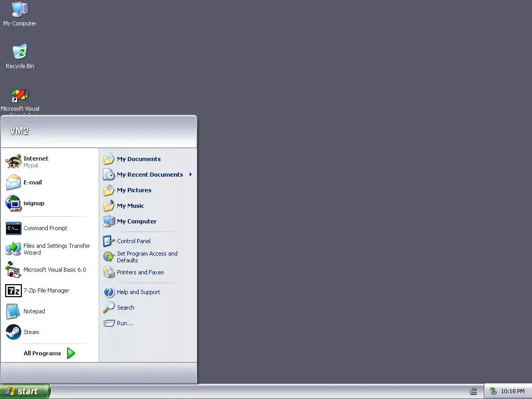This screenshot has width=532, height=399.
Task: Click the All Programs label
Action: click(43, 353)
